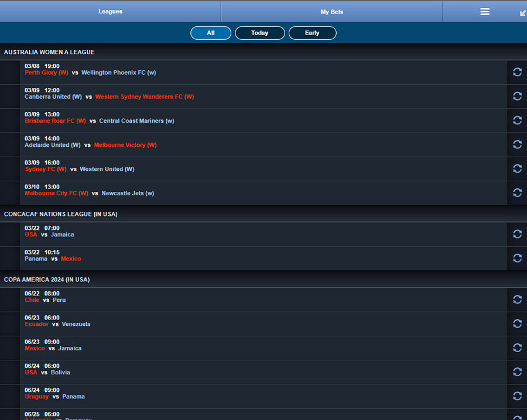Collapse Australia Women A League section
The image size is (527, 420).
(49, 52)
